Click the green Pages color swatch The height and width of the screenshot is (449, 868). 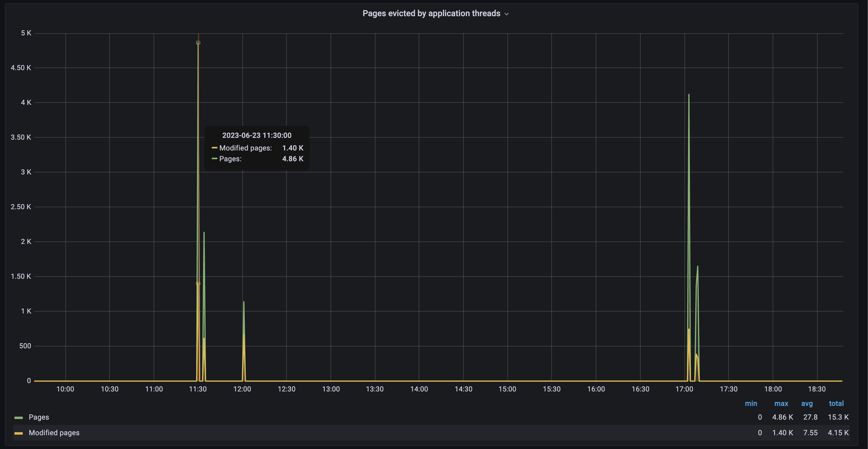pyautogui.click(x=19, y=418)
